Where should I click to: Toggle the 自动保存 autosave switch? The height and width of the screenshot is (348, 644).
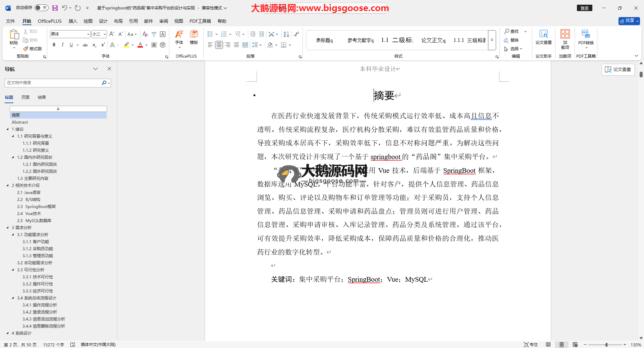(42, 8)
